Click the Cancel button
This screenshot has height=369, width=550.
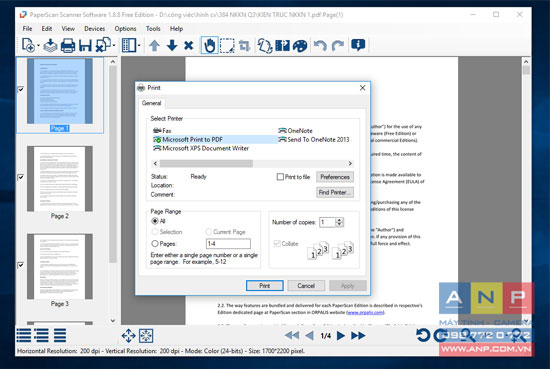(306, 286)
